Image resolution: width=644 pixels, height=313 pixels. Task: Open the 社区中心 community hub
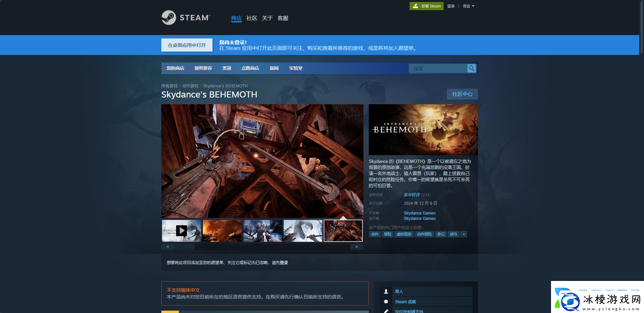pos(462,94)
